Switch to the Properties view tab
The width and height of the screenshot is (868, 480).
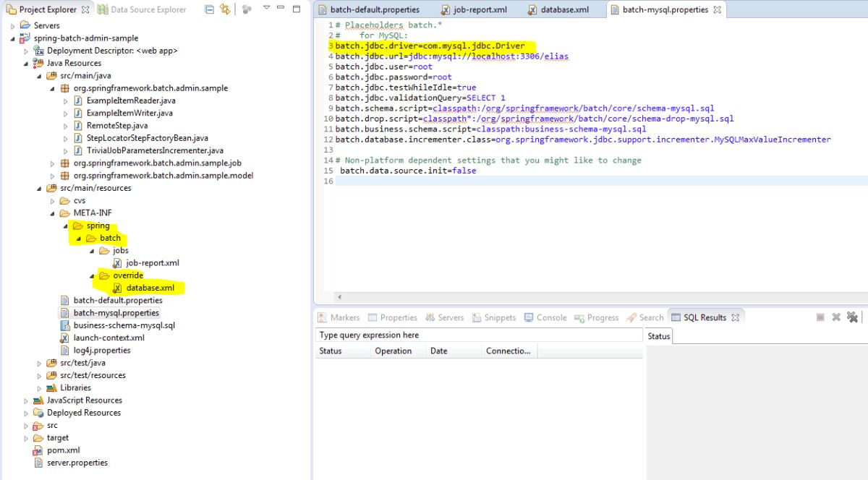[393, 317]
